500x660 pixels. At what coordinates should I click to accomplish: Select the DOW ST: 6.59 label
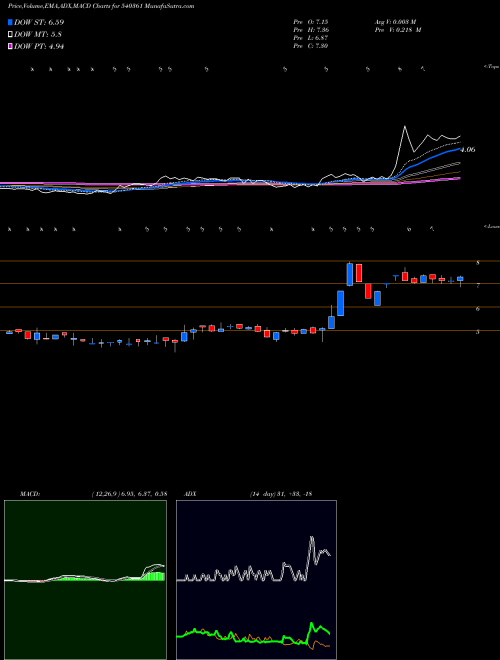[39, 22]
